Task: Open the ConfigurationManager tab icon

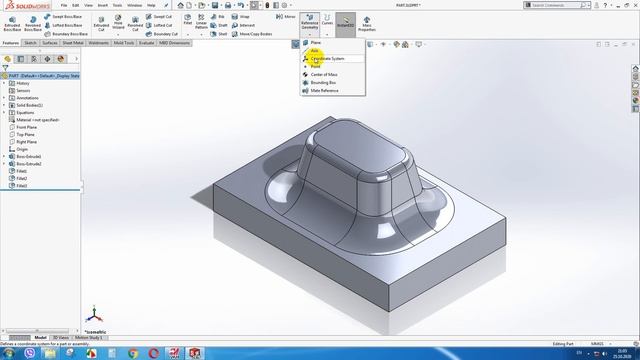Action: pyautogui.click(x=34, y=59)
